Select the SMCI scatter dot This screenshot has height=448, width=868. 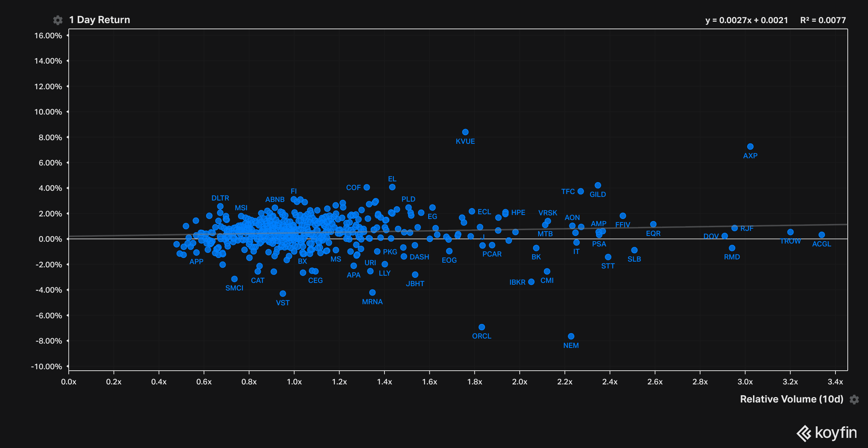pos(234,279)
